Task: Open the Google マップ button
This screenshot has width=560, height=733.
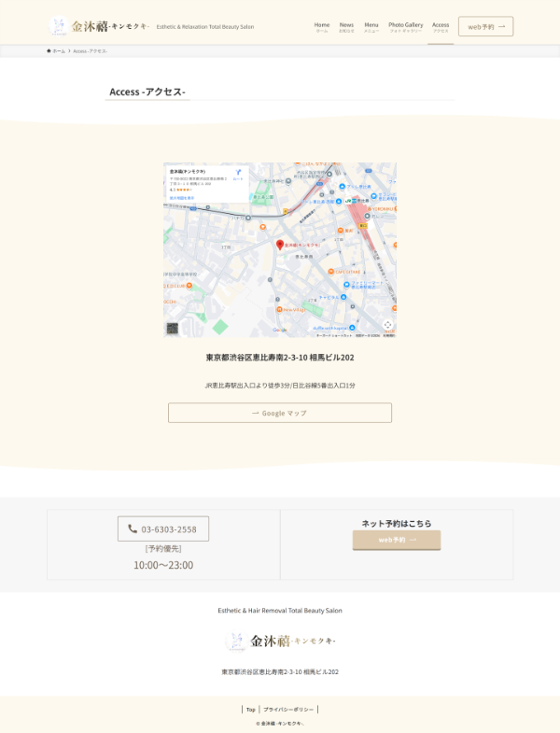Action: click(x=280, y=413)
